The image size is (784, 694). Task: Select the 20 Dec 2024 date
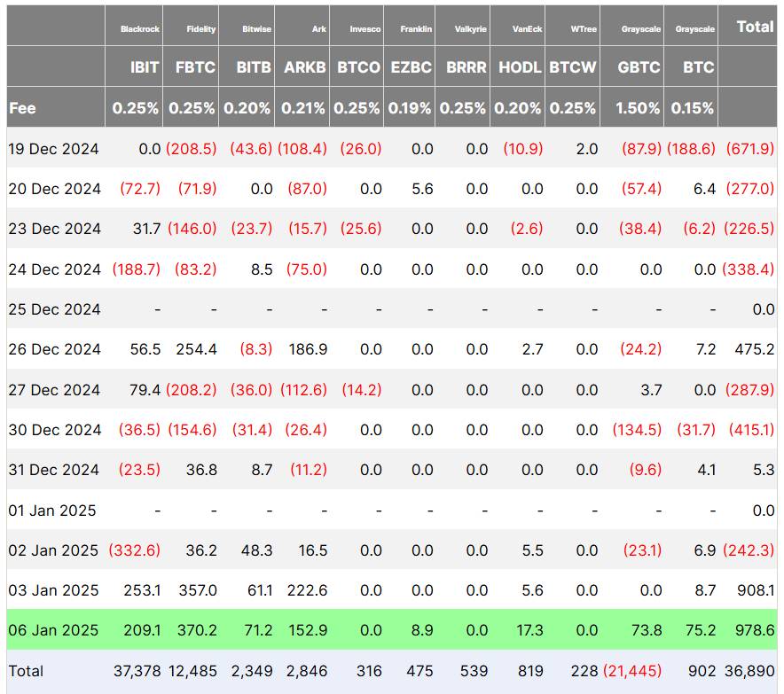tap(54, 189)
